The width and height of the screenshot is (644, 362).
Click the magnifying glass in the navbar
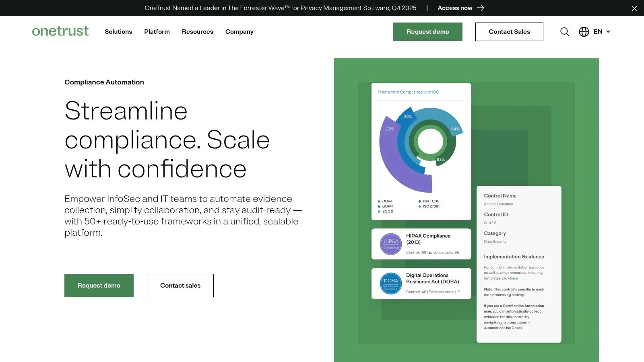pos(564,32)
